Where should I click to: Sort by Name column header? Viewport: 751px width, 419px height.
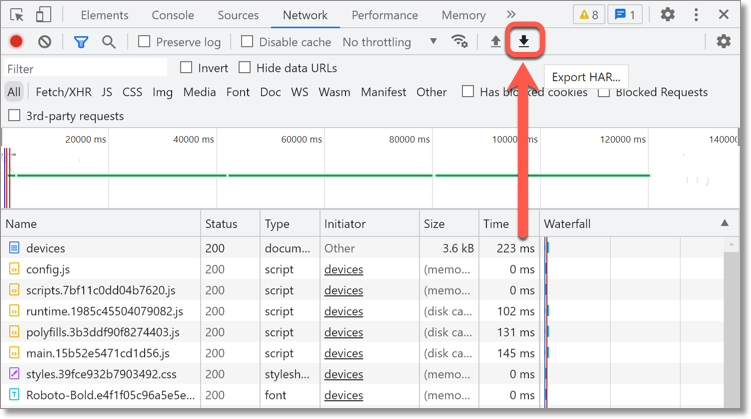point(101,224)
